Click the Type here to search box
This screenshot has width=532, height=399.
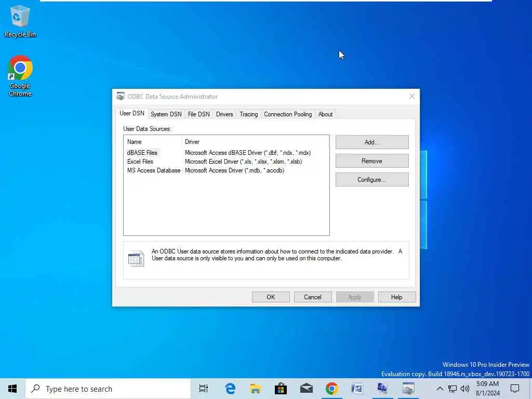click(108, 389)
